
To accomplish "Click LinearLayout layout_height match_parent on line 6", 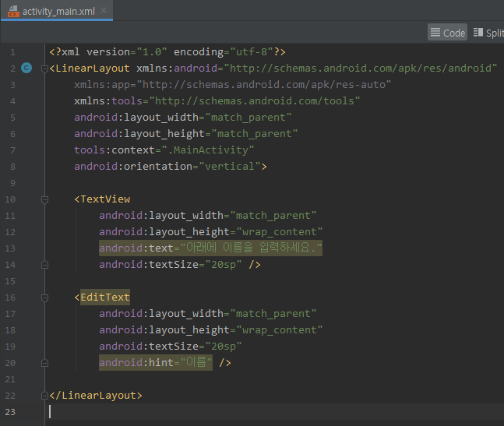I will [x=185, y=134].
